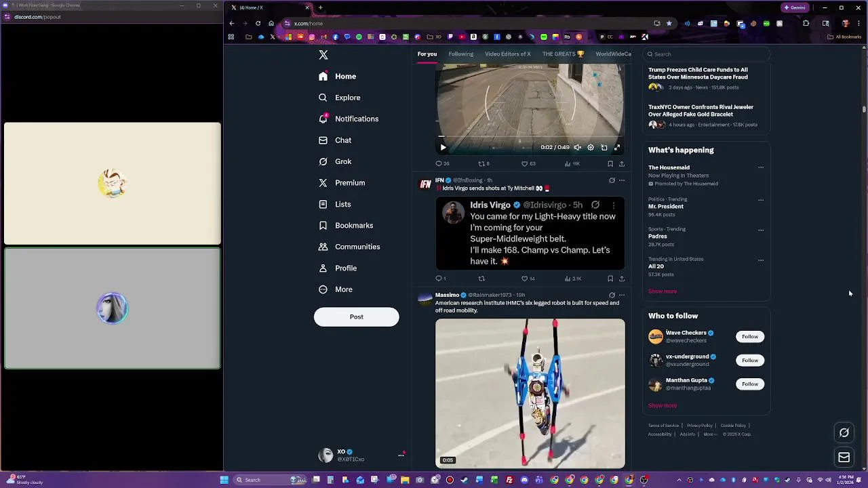Bookmark this page with star icon
The height and width of the screenshot is (488, 868).
(x=669, y=23)
